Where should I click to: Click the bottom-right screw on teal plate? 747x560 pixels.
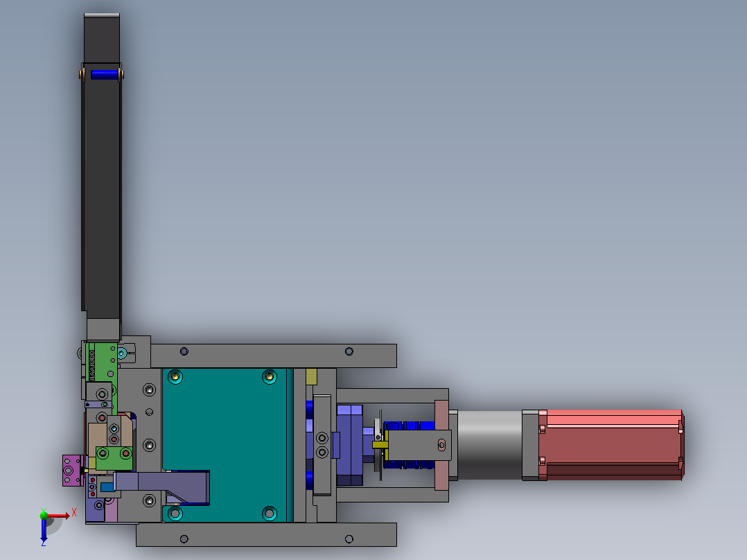click(x=269, y=514)
